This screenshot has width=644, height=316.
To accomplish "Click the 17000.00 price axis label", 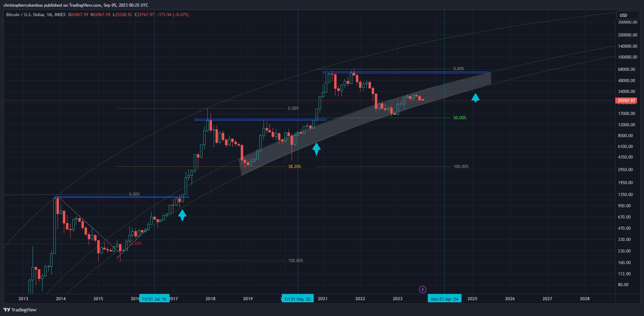I will tap(626, 114).
